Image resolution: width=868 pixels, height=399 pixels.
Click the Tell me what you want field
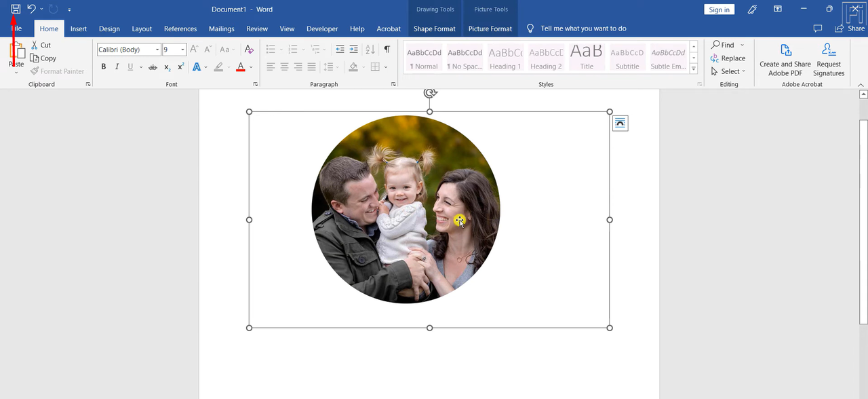pyautogui.click(x=583, y=28)
